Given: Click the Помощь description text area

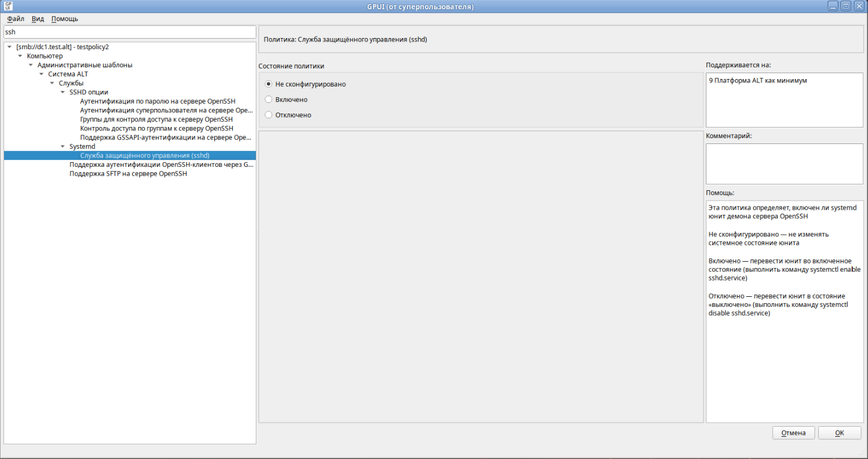Looking at the screenshot, I should (x=784, y=311).
